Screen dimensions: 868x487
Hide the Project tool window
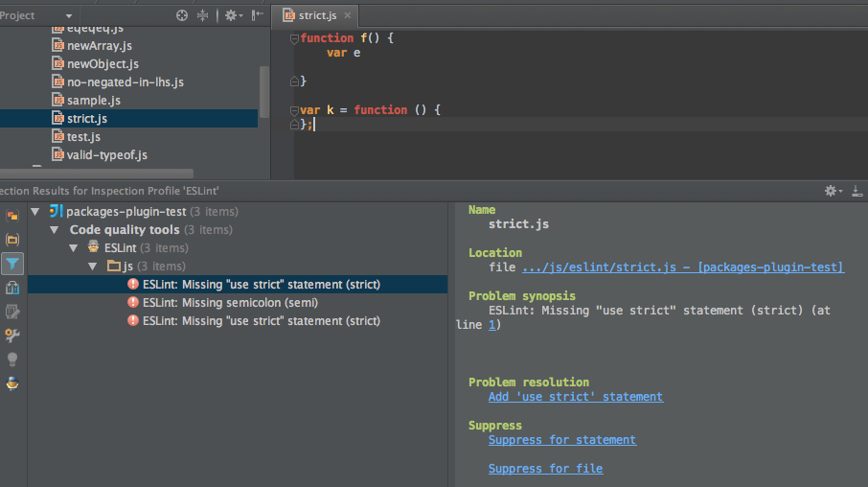(x=257, y=15)
